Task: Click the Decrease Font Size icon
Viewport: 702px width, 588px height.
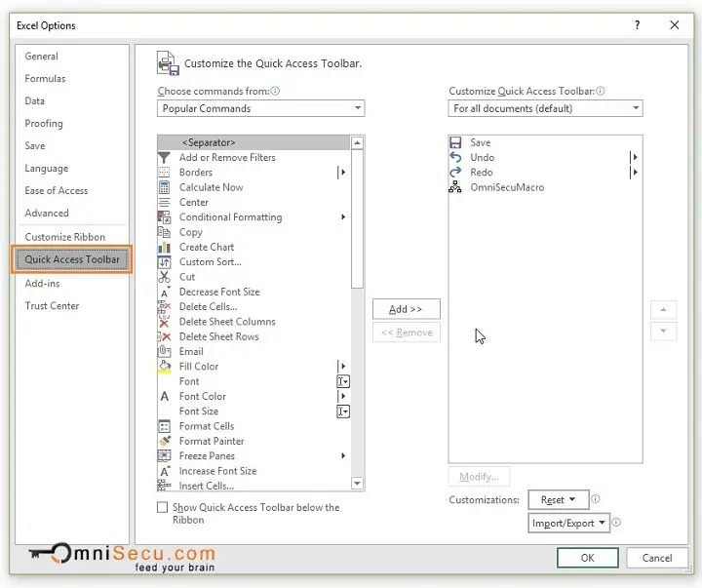Action: [165, 292]
